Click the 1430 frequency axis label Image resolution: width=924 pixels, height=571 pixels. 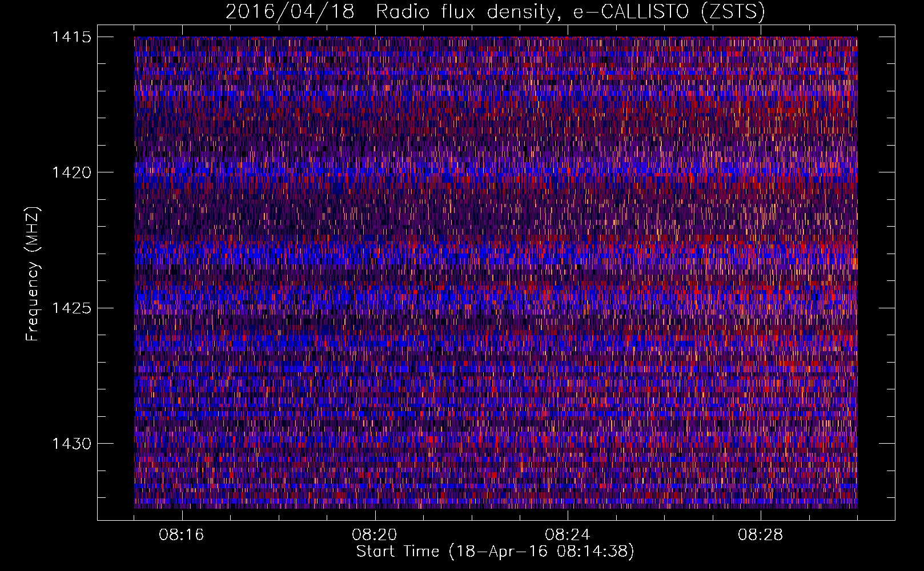[71, 444]
